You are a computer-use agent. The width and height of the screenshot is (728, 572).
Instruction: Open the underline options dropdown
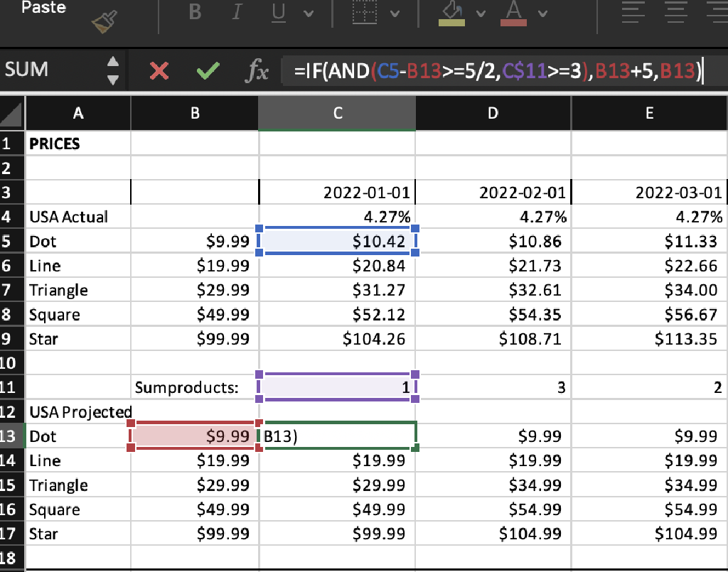coord(309,13)
